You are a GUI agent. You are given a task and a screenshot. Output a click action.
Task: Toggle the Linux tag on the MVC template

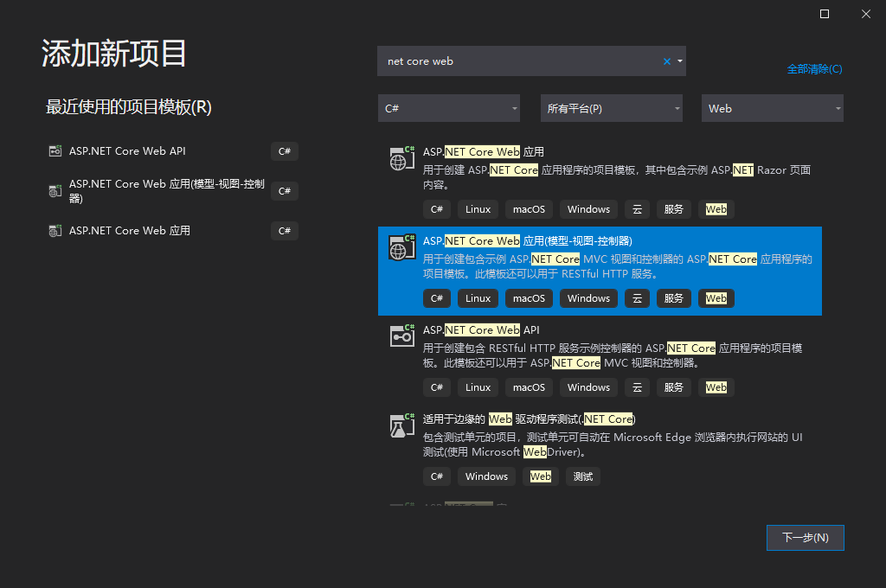pyautogui.click(x=478, y=297)
